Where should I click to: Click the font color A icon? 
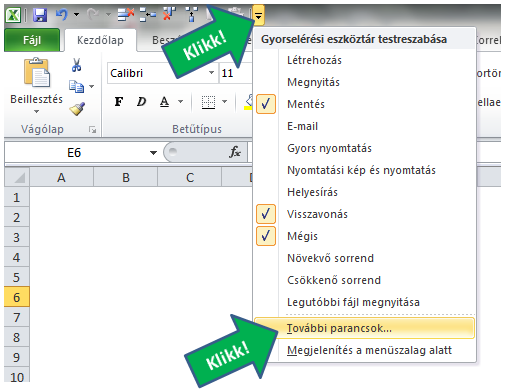pyautogui.click(x=164, y=101)
